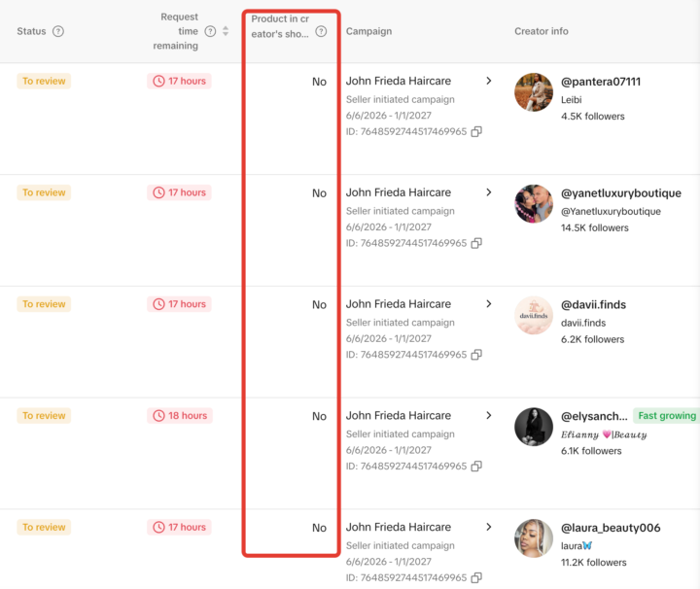This screenshot has height=589, width=700.
Task: Open the Status column help icon
Action: (58, 31)
